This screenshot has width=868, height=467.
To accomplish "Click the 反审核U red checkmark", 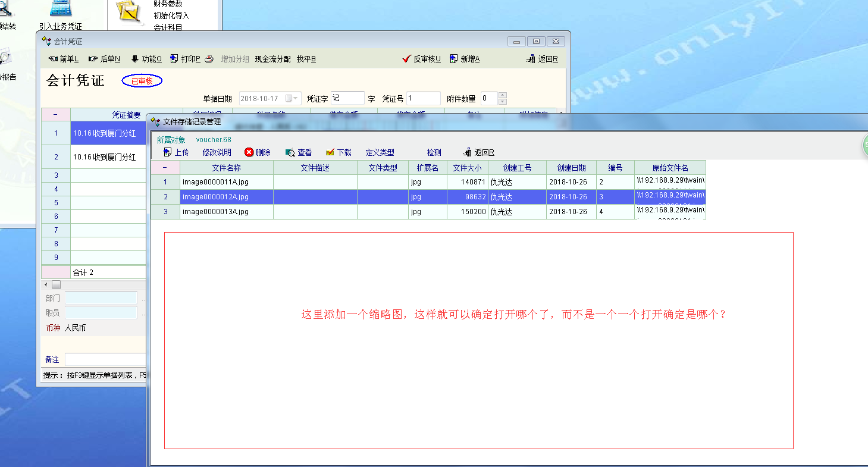I will tap(407, 59).
